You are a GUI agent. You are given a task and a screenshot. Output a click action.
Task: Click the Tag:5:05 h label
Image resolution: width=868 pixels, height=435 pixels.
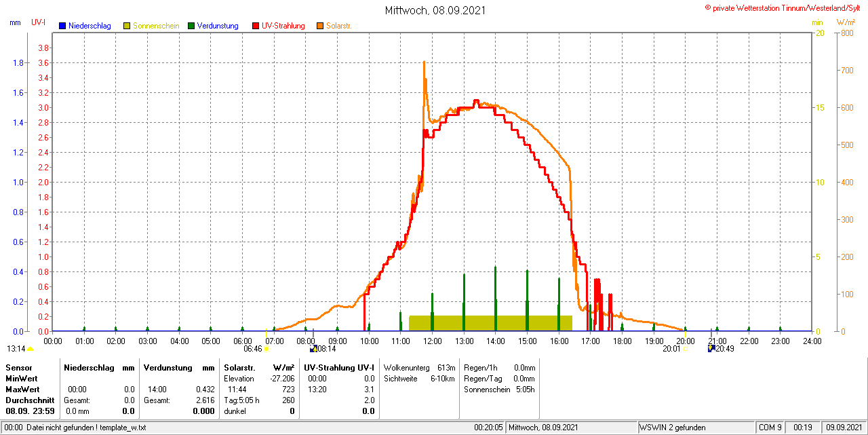(x=241, y=400)
